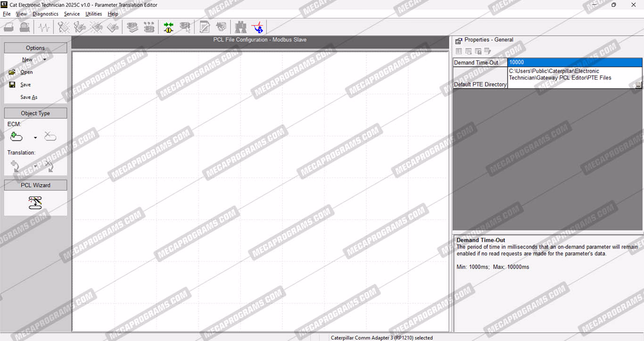The image size is (644, 341).
Task: Open the Utilities menu
Action: click(93, 14)
